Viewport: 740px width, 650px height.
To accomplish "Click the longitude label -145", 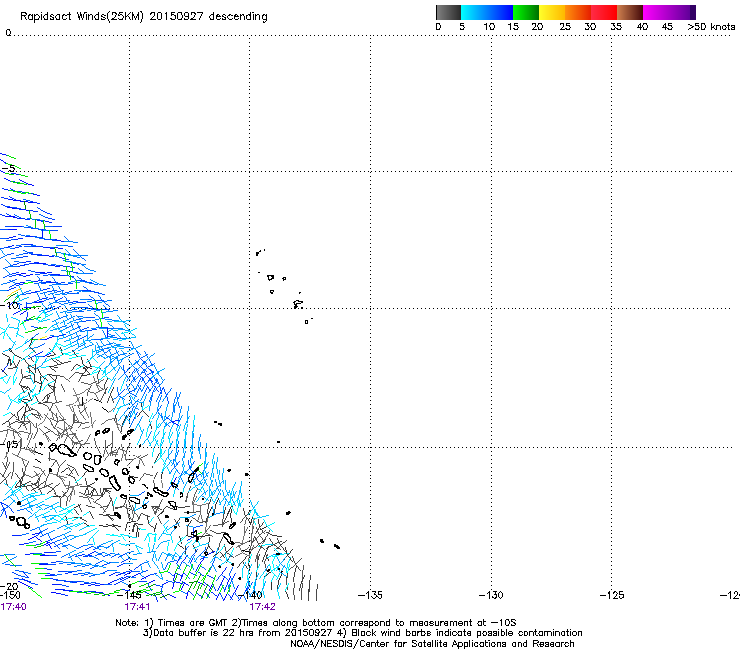I will coord(129,595).
